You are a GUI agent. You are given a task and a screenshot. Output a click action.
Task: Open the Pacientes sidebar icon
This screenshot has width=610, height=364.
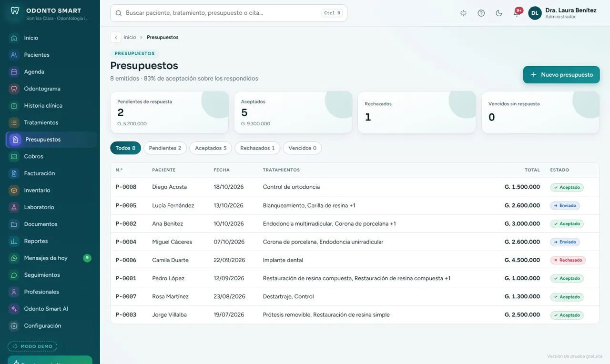(x=14, y=55)
